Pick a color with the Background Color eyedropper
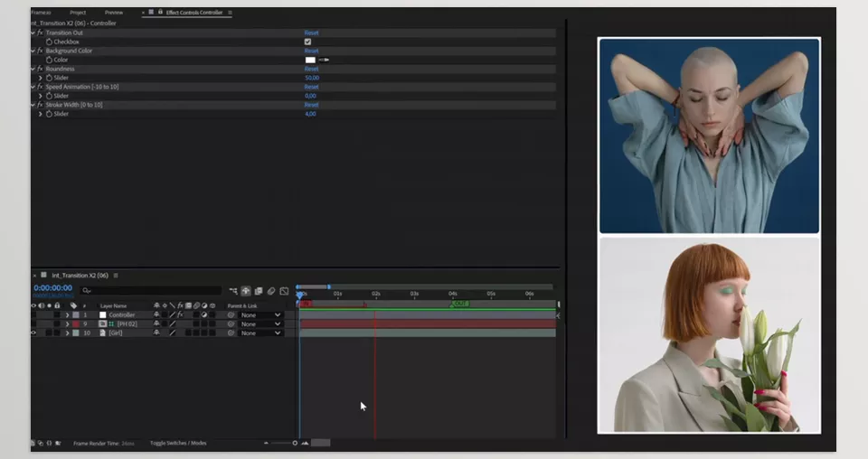The image size is (868, 459). (324, 60)
